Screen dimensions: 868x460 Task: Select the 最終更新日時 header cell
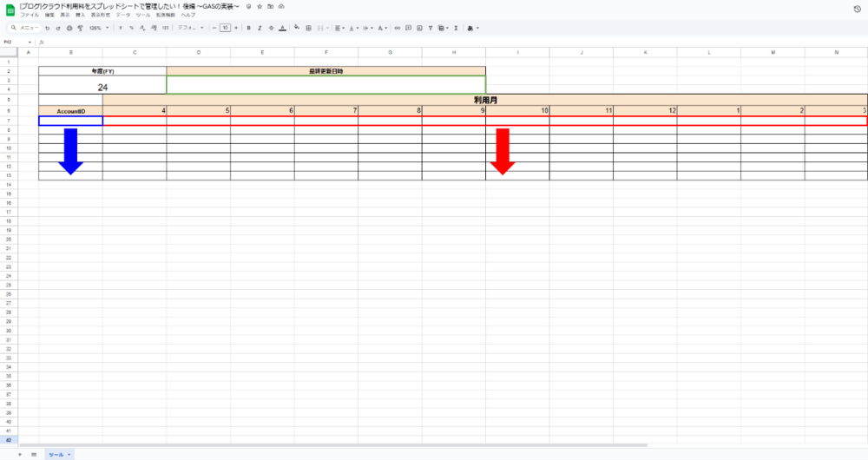point(326,71)
